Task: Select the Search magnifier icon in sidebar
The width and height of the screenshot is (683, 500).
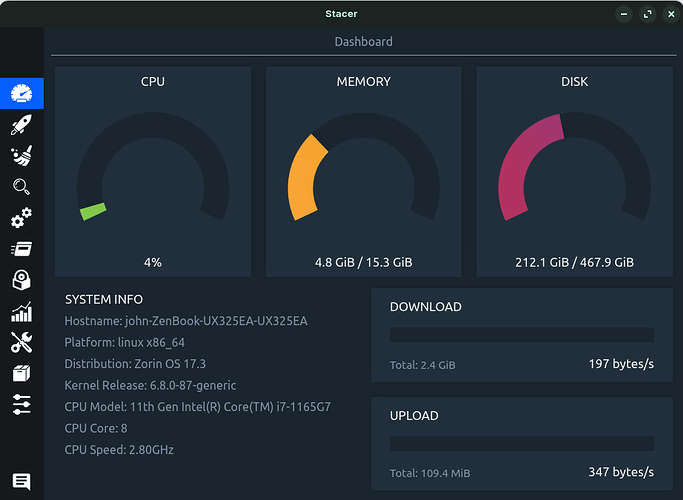Action: point(21,187)
